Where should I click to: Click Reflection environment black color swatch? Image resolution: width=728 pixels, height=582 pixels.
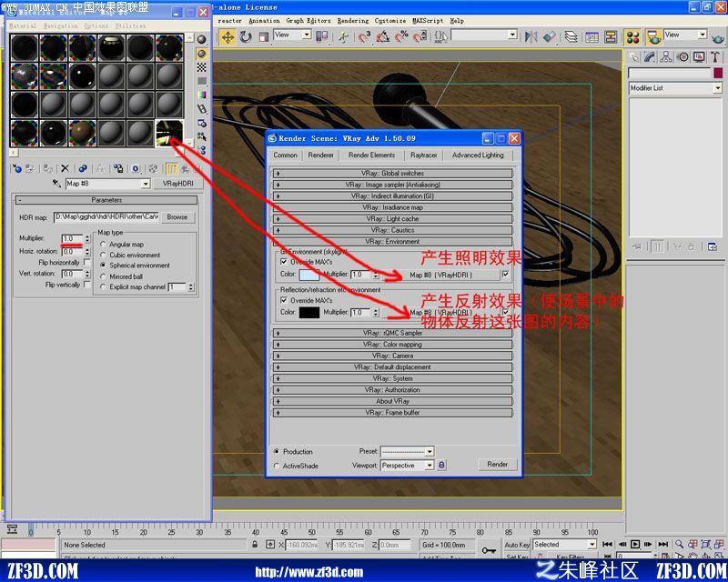click(309, 313)
